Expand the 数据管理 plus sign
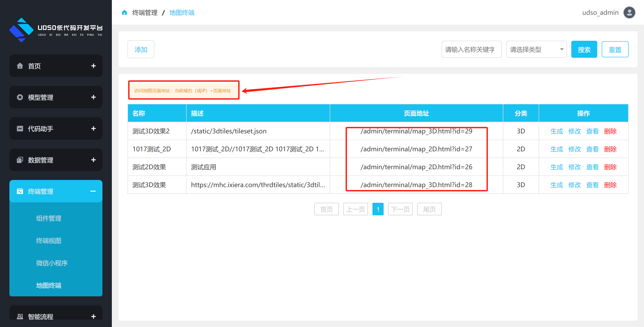 [x=93, y=160]
